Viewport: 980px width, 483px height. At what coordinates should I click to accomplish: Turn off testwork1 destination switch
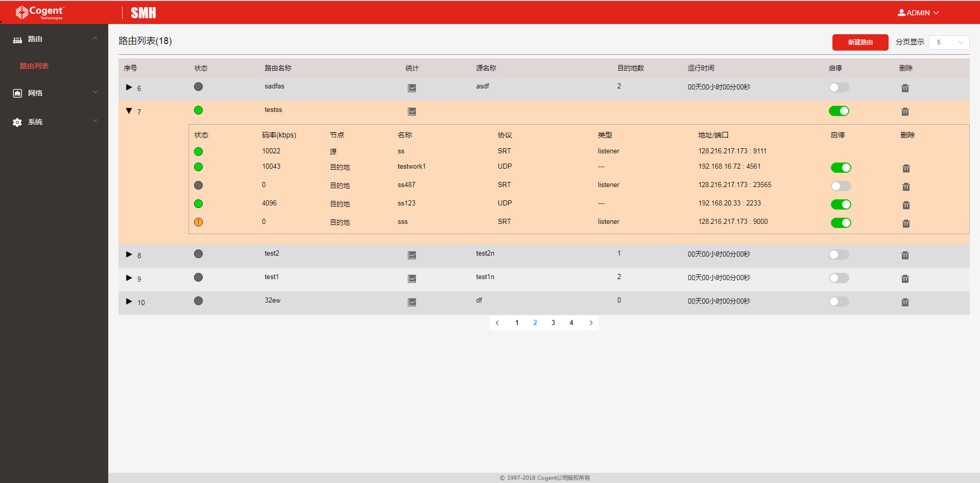[841, 168]
